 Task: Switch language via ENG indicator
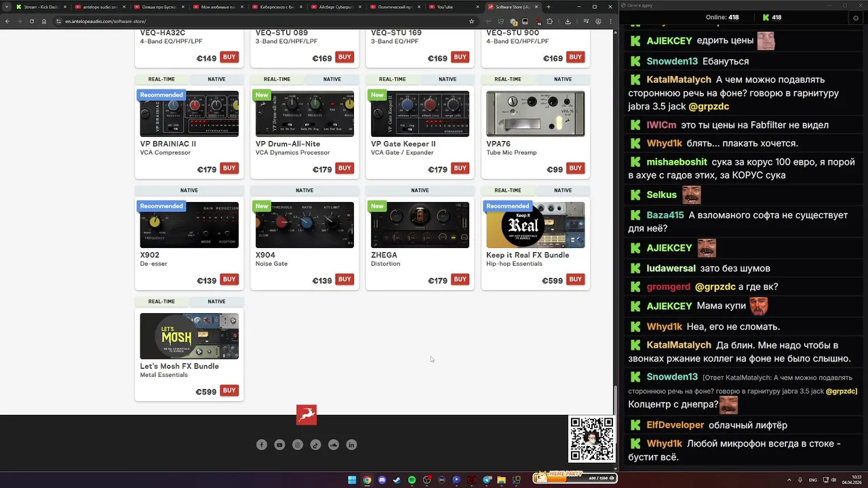tap(813, 480)
